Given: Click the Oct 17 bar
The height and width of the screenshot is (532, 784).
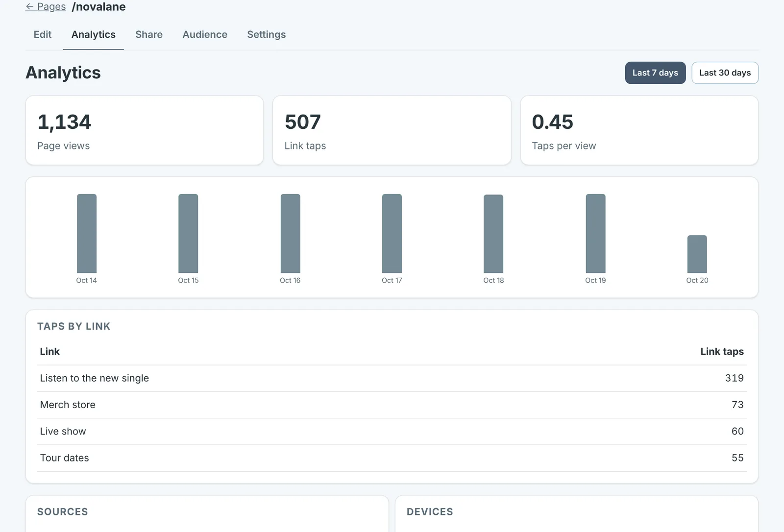Looking at the screenshot, I should (392, 233).
